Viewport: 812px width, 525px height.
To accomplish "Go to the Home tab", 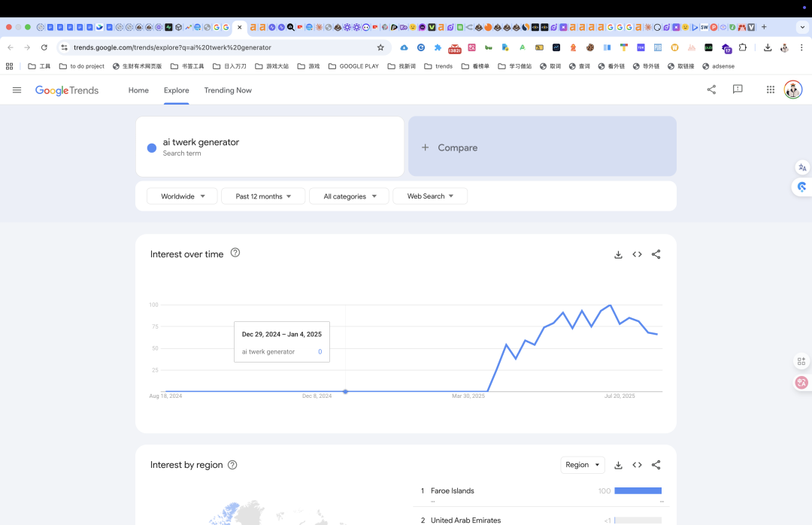I will click(x=138, y=90).
